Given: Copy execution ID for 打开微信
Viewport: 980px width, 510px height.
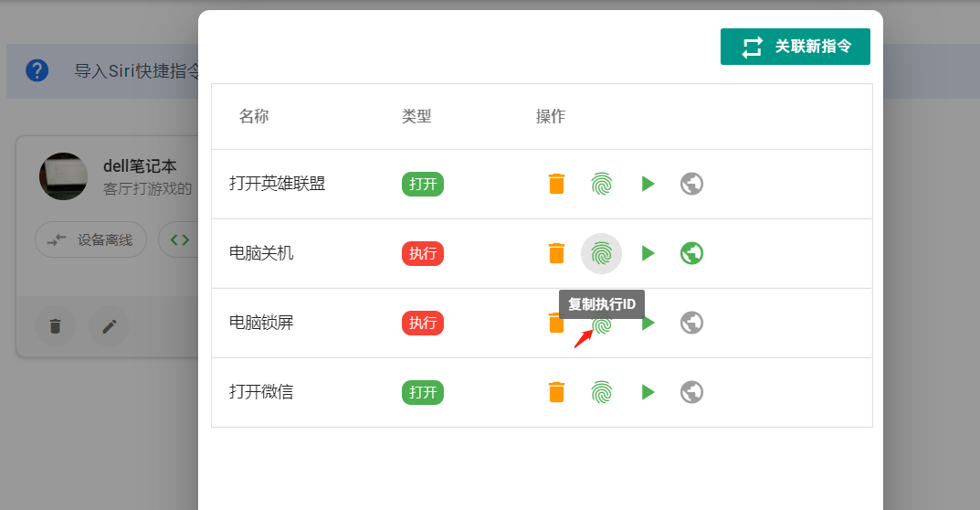Looking at the screenshot, I should click(x=601, y=392).
